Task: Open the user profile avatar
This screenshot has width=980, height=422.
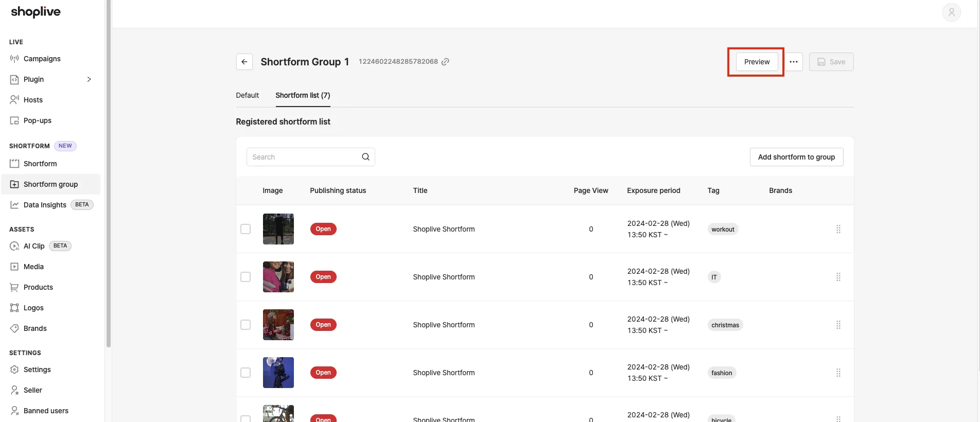Action: coord(951,12)
